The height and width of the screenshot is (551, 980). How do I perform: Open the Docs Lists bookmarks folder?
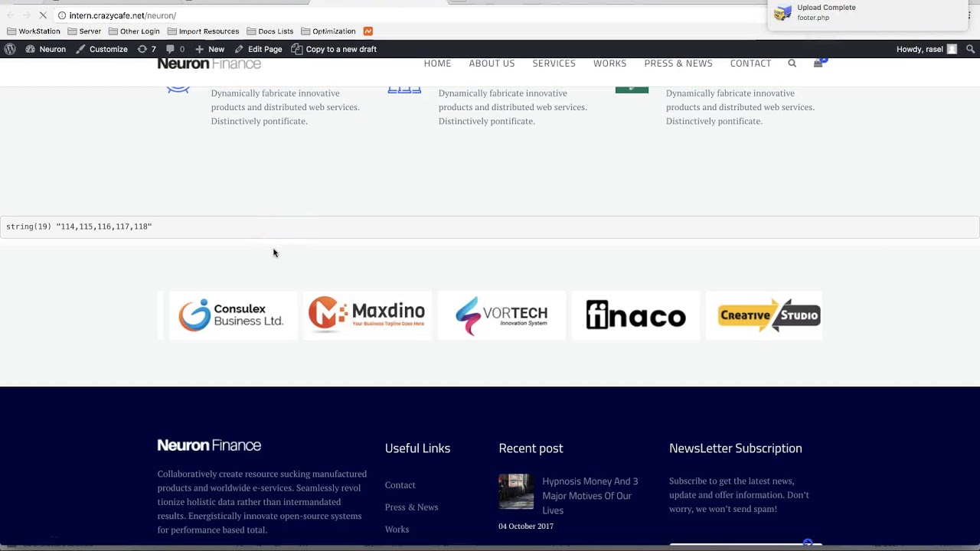(269, 31)
